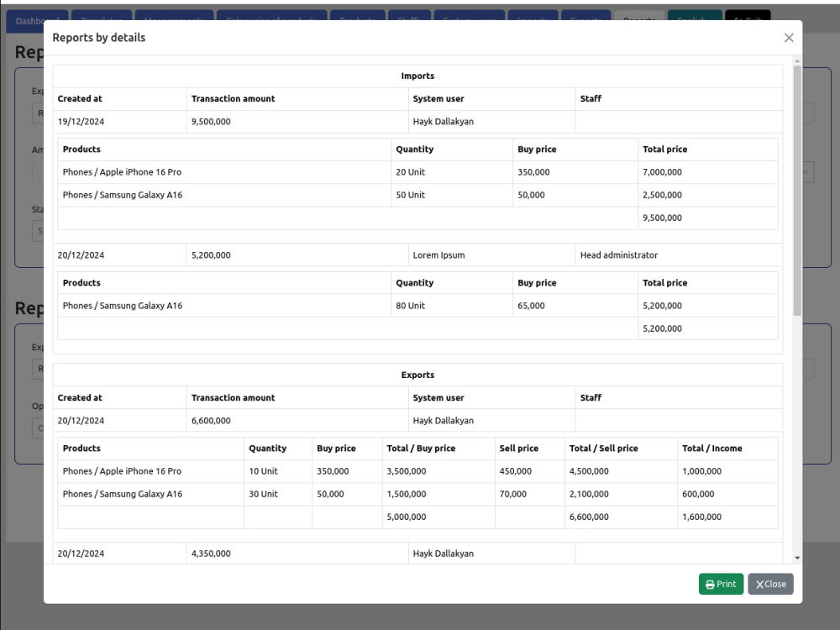Click Total / Income column header
840x630 pixels.
[712, 449]
